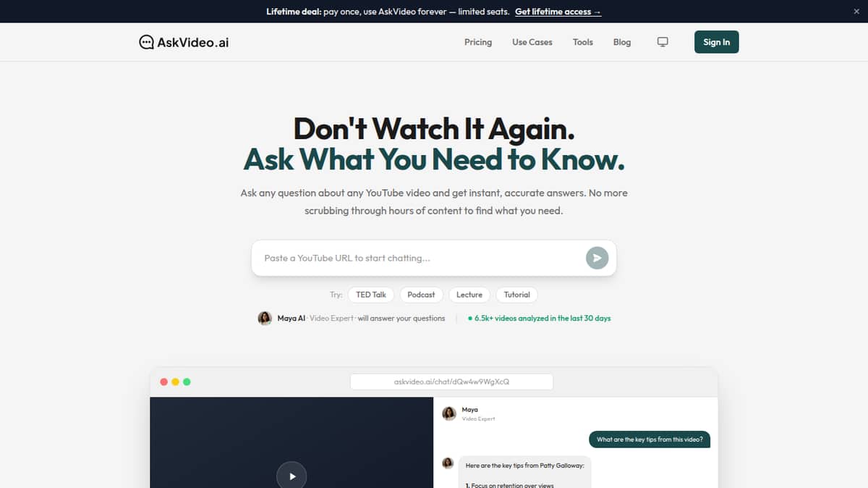Try the Podcast example
The image size is (868, 488).
click(421, 295)
